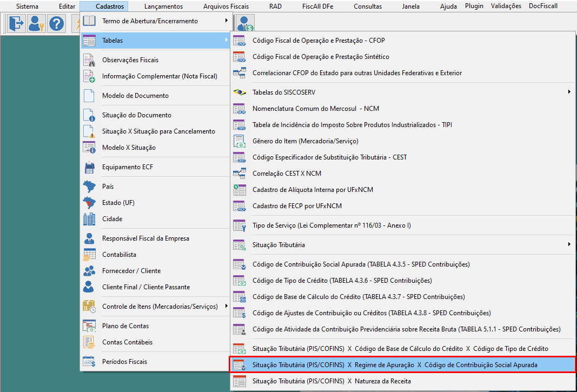Click the País map icon
577x392 pixels.
pos(89,187)
